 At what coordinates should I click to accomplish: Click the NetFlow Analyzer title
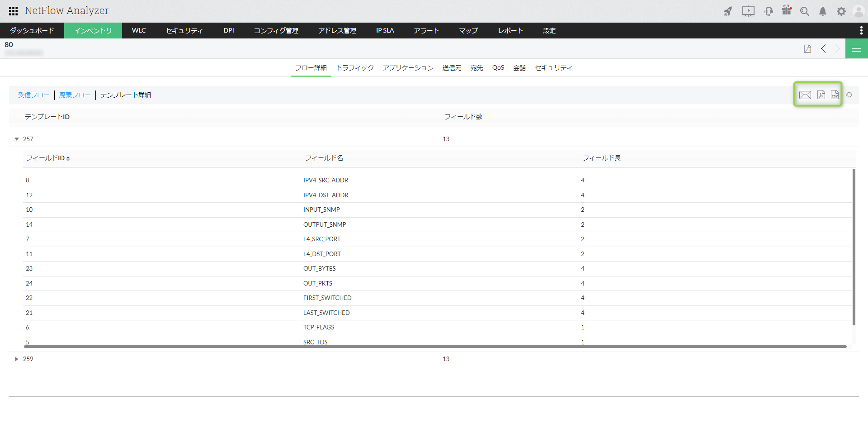[x=67, y=10]
